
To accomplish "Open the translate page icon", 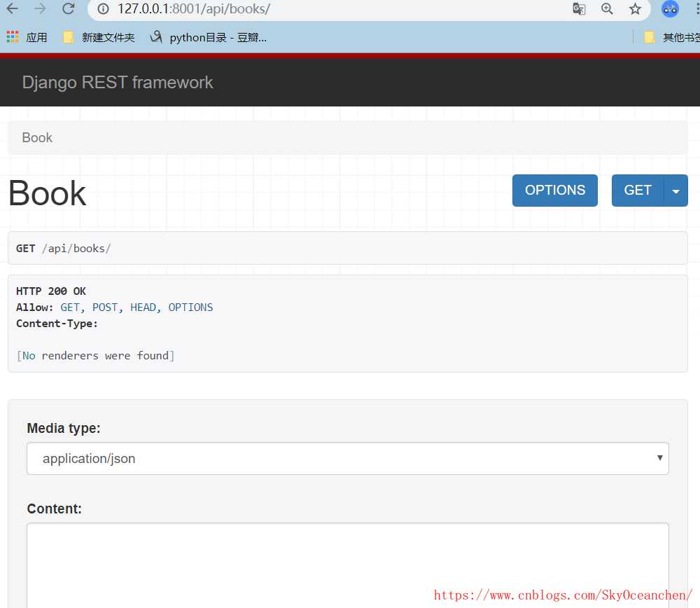I will (x=579, y=9).
